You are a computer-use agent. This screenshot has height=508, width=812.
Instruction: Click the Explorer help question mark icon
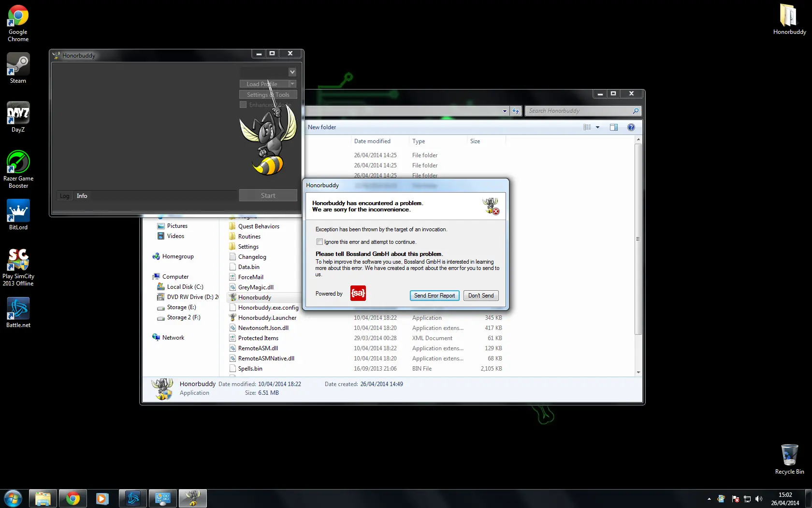pos(631,127)
